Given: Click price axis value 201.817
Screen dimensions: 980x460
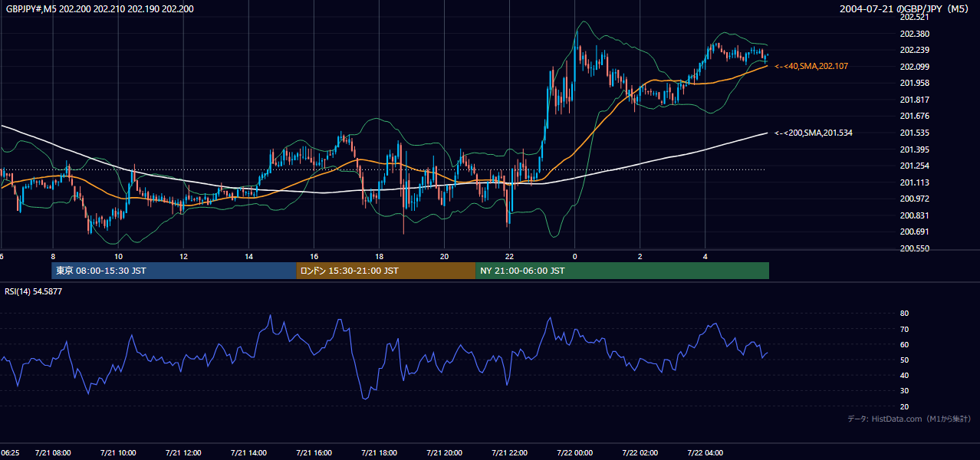Looking at the screenshot, I should click(914, 100).
